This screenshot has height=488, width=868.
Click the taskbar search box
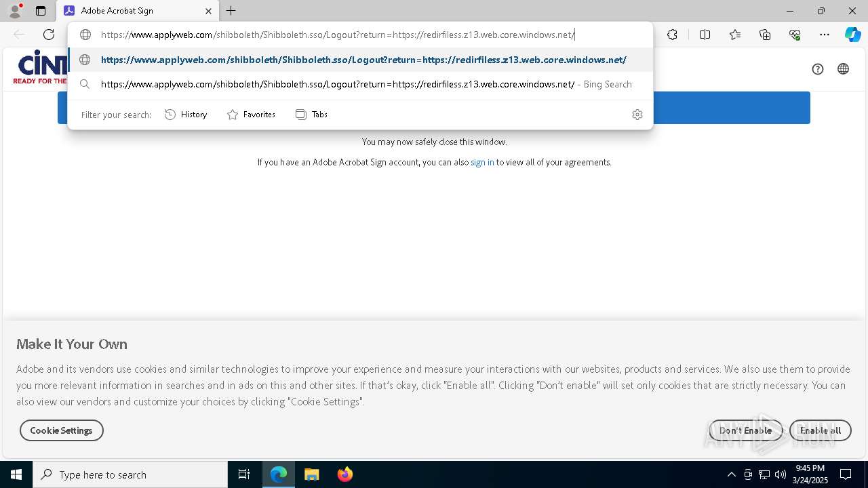coord(130,474)
